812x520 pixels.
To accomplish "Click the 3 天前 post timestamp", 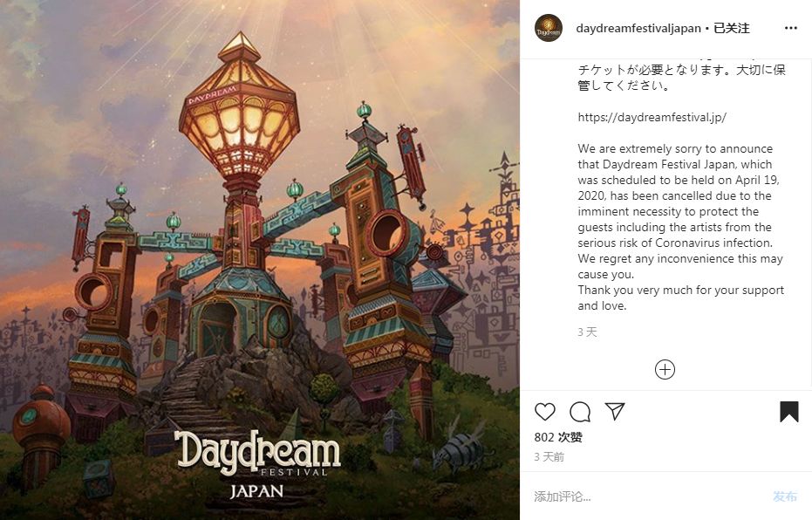I will tap(549, 457).
